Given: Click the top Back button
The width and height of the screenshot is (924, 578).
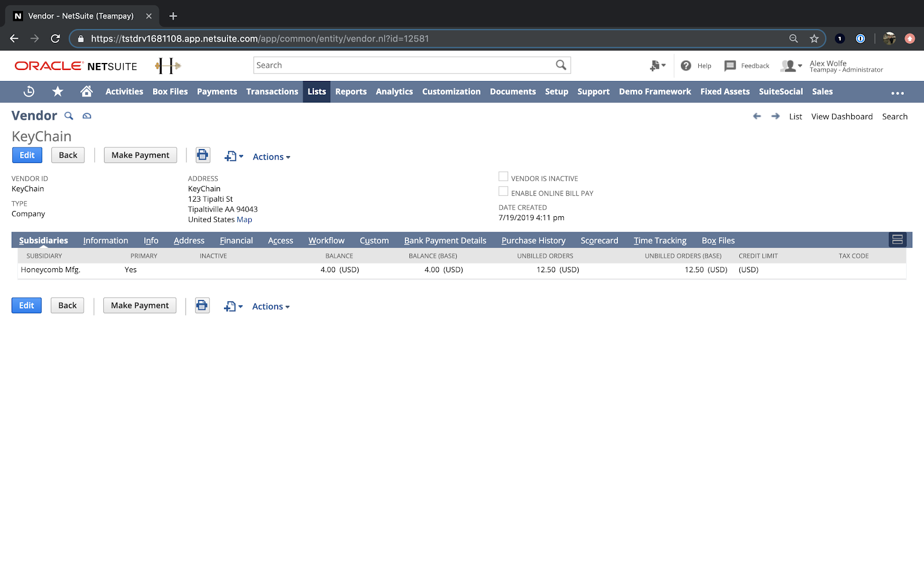Looking at the screenshot, I should click(68, 155).
